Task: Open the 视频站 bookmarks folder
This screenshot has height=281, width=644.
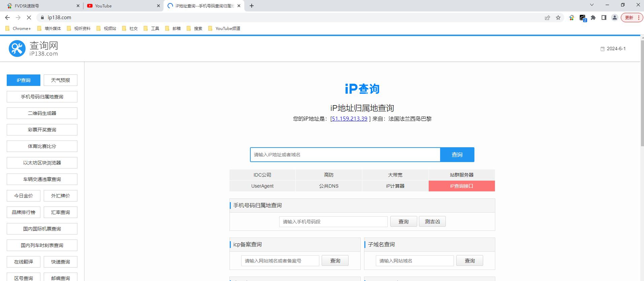Action: 106,29
